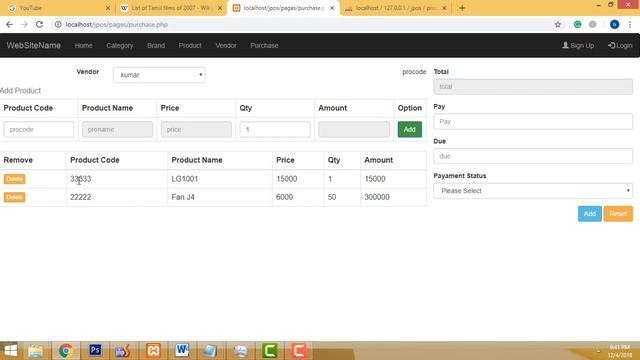Open XAMPP from the taskbar
The image size is (640, 360).
click(153, 350)
